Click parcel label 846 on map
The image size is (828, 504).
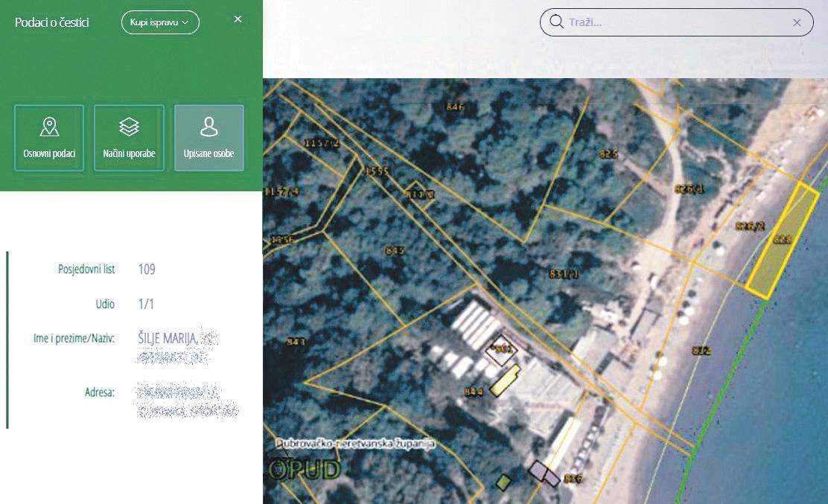pos(455,107)
